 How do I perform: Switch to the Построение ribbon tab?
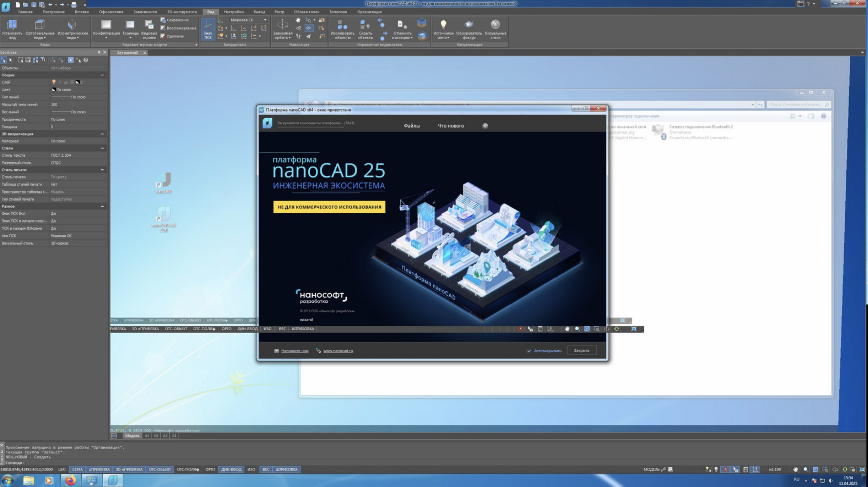(54, 12)
